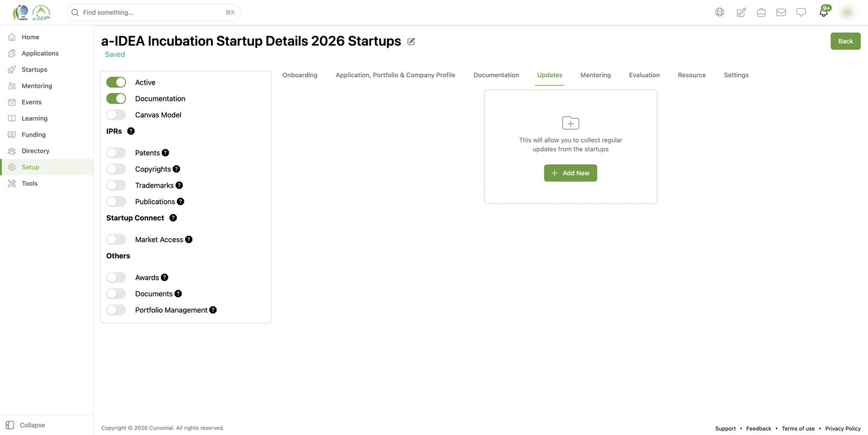This screenshot has width=868, height=435.
Task: Click the globe language icon
Action: [719, 12]
